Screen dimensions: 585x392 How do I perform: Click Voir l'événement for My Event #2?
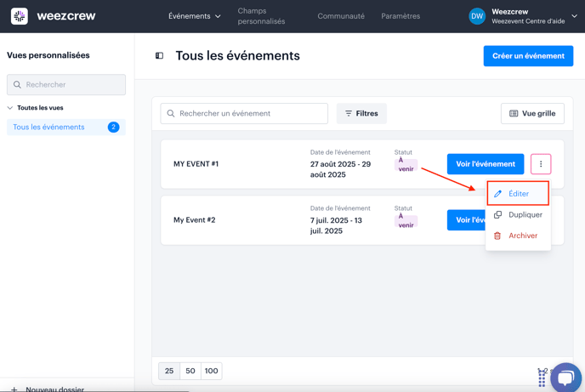(x=466, y=220)
